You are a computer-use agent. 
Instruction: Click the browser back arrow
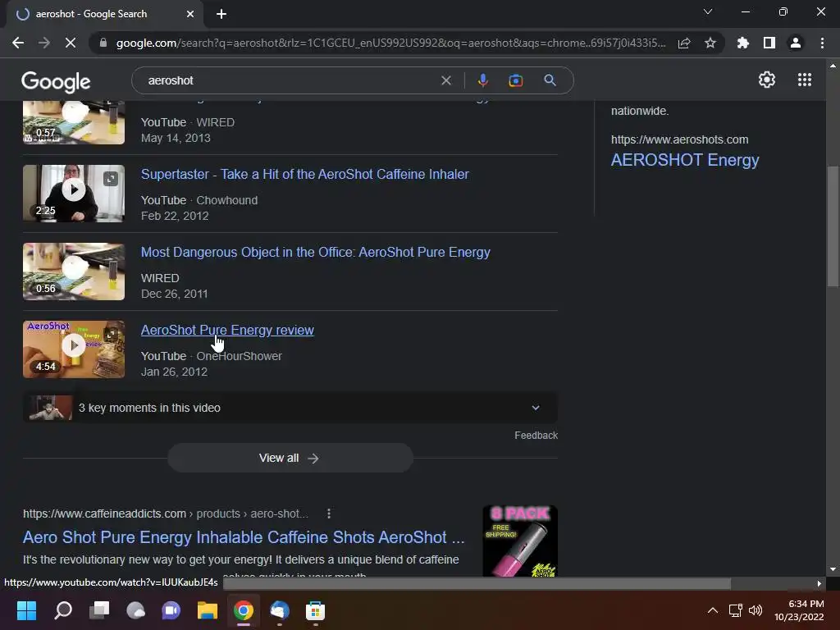18,43
